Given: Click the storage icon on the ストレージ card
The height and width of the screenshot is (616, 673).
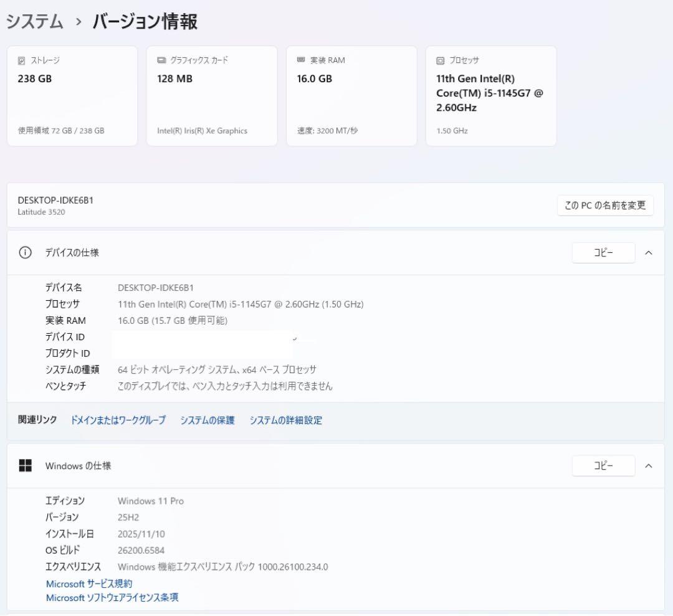Looking at the screenshot, I should (21, 60).
